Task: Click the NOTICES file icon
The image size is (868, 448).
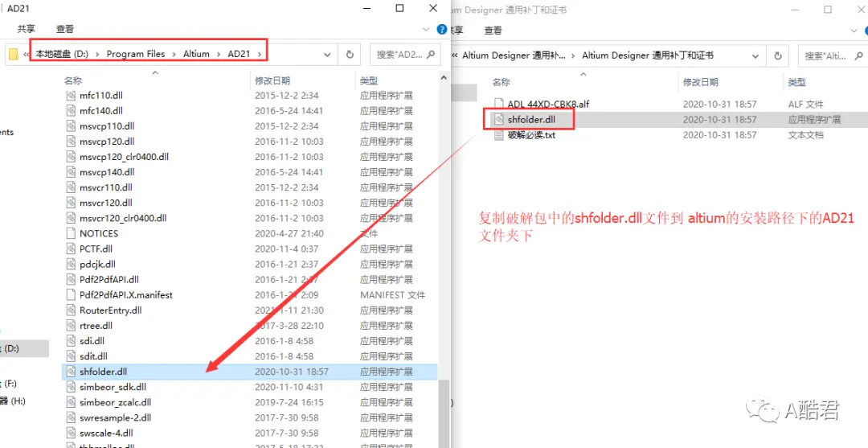Action: tap(70, 233)
